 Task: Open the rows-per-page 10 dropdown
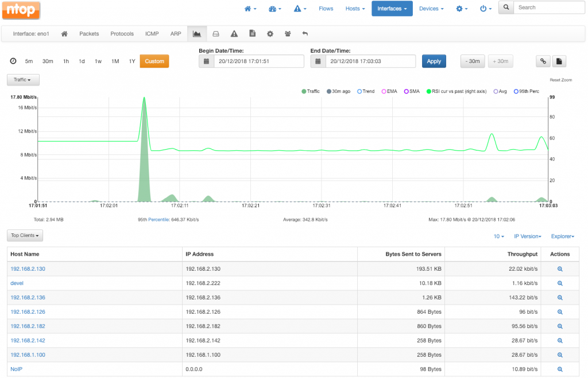pyautogui.click(x=499, y=236)
